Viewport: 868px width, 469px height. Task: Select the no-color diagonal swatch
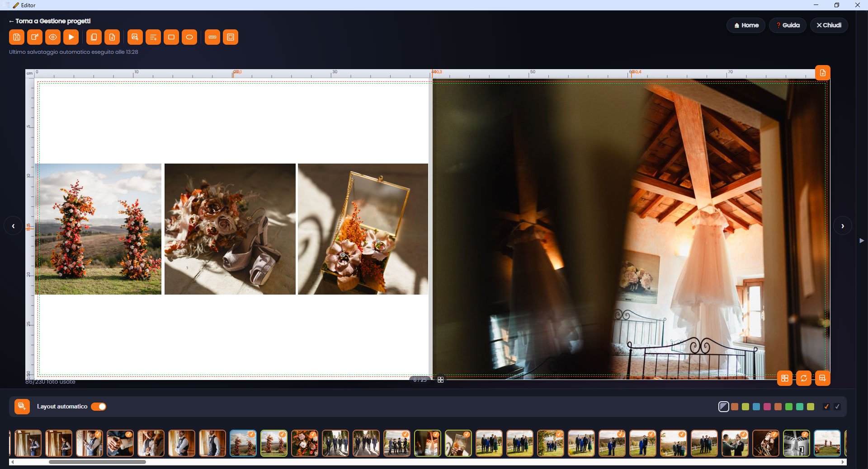click(x=724, y=407)
